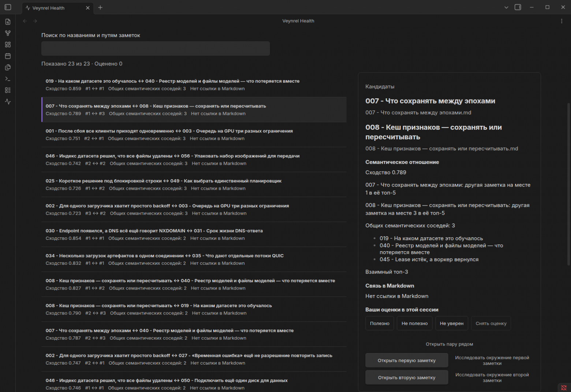Toggle the left sidebar panel icon
The image size is (571, 392).
pos(8,7)
